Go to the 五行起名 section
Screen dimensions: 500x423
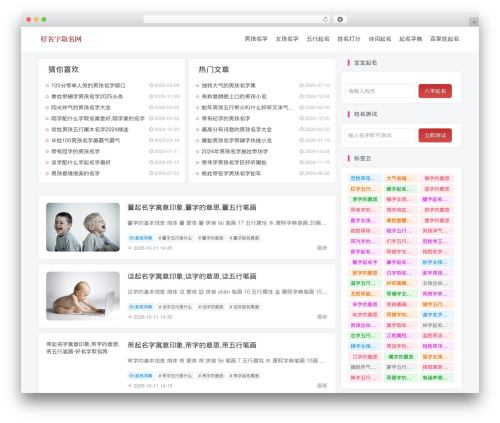[318, 39]
